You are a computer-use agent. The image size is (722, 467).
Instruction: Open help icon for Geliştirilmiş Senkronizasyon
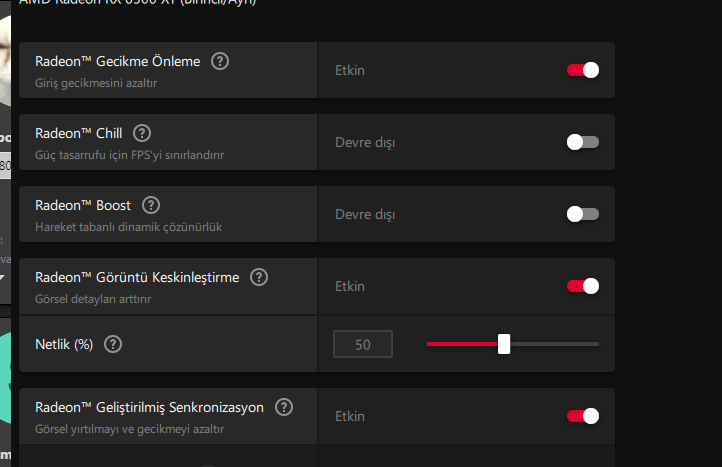[x=284, y=407]
